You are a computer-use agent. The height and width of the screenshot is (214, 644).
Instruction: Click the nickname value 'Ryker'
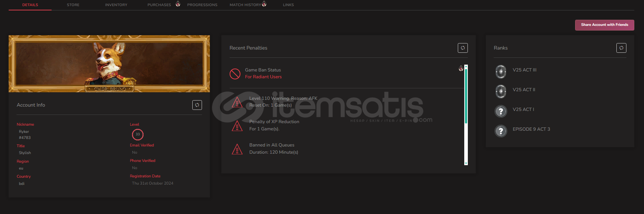click(24, 132)
